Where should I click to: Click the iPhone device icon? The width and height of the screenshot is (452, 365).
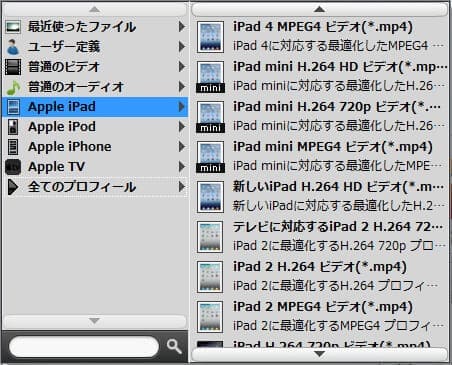click(13, 147)
